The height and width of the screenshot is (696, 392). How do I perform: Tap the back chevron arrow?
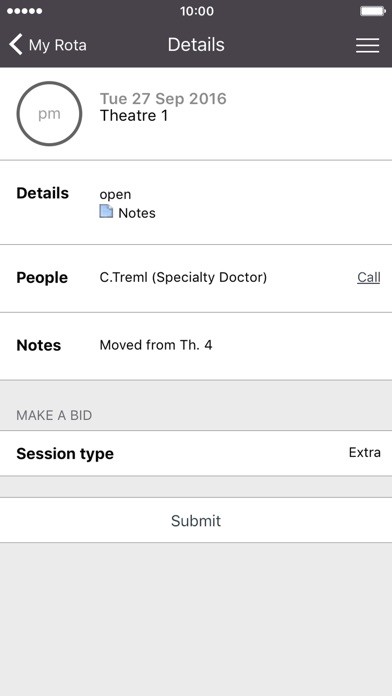(x=16, y=45)
